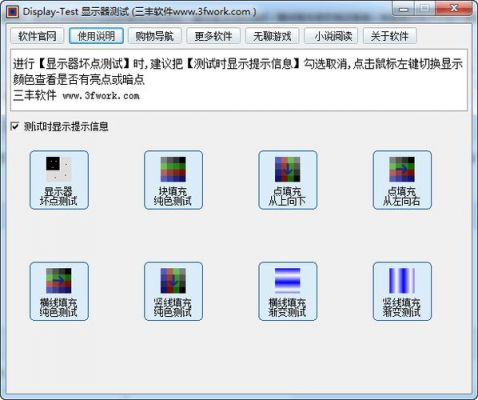Select the 使用说明 instructions button
Image resolution: width=478 pixels, height=400 pixels.
(96, 36)
